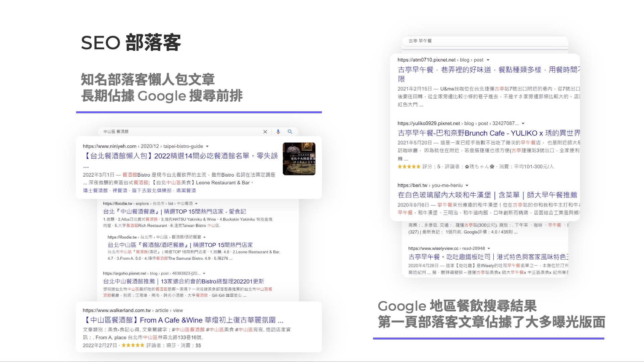Open 古亭早午餐。吃吐趣鐵板吐司 result link
The height and width of the screenshot is (362, 644).
click(488, 257)
